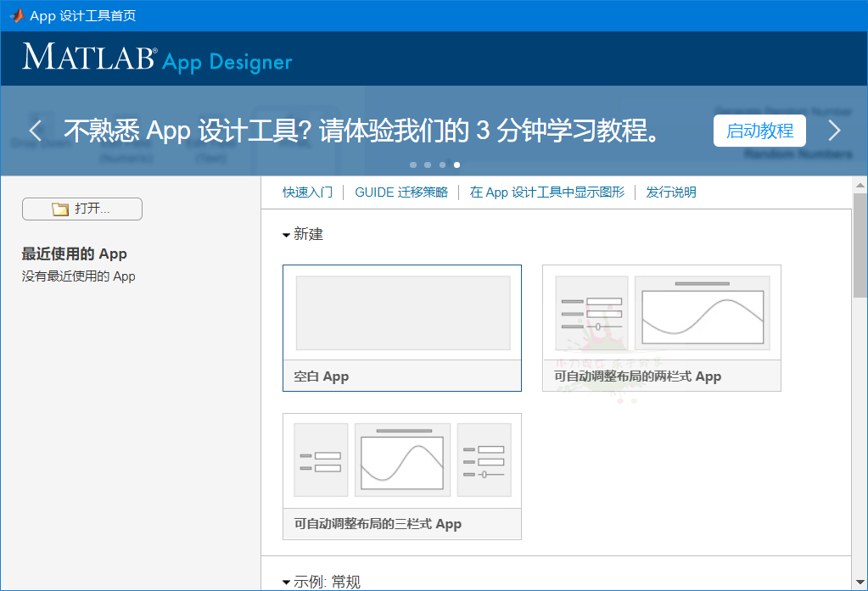Open the 发行说明 link

click(670, 192)
